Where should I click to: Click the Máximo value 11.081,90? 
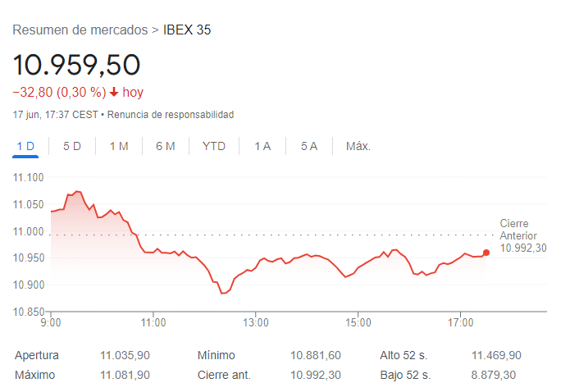click(125, 375)
